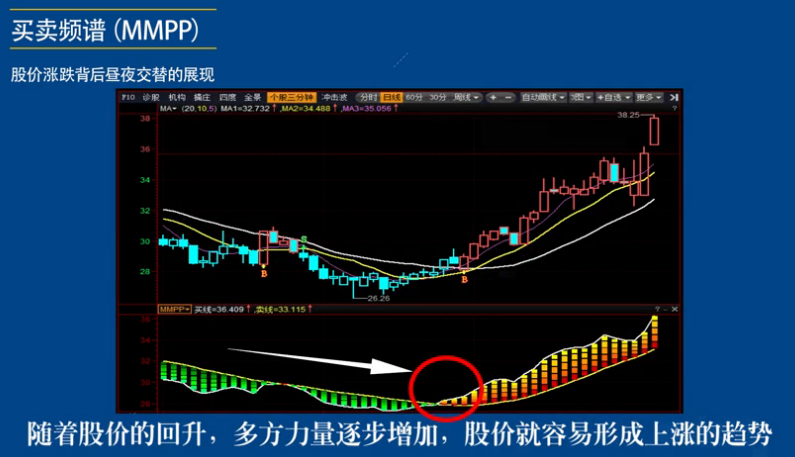The width and height of the screenshot is (795, 457).
Task: Switch chart to 分时 intraday view
Action: pos(369,97)
